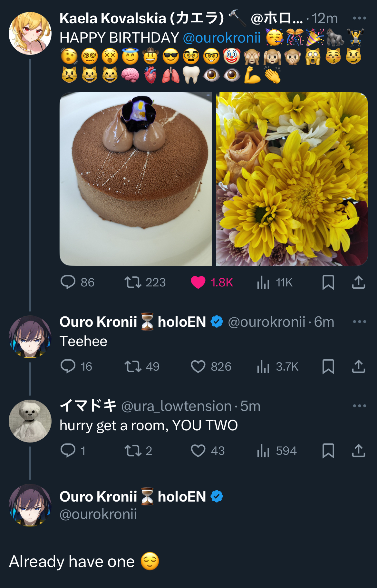This screenshot has width=377, height=588.
Task: Open the yellow flowers photo
Action: (x=292, y=179)
